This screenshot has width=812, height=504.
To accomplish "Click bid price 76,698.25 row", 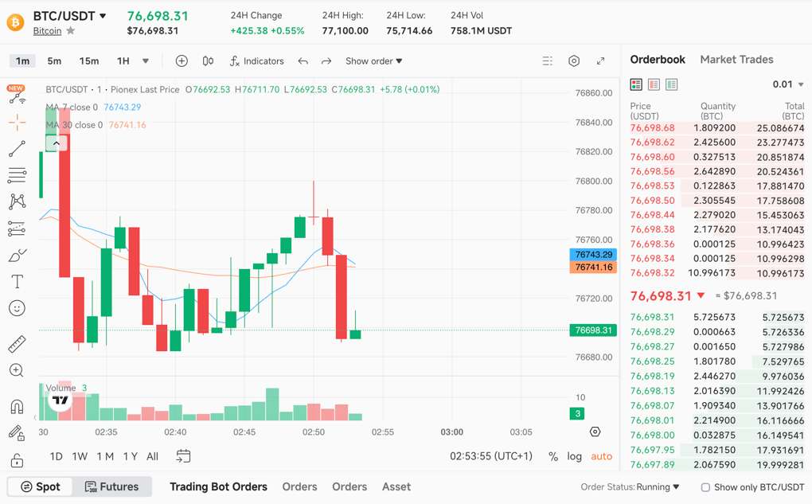I will 717,361.
